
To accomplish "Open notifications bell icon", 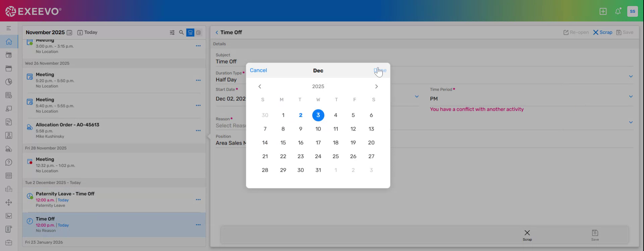I will [618, 11].
